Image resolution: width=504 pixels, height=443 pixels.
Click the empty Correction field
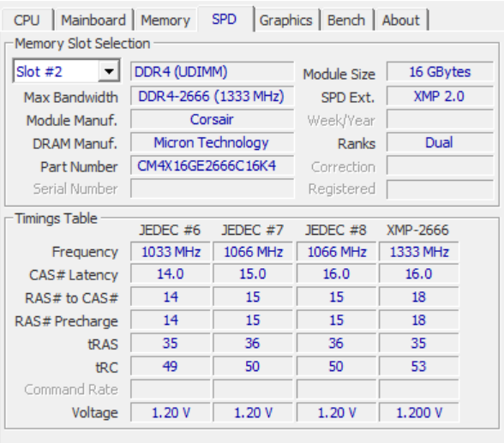tap(440, 165)
